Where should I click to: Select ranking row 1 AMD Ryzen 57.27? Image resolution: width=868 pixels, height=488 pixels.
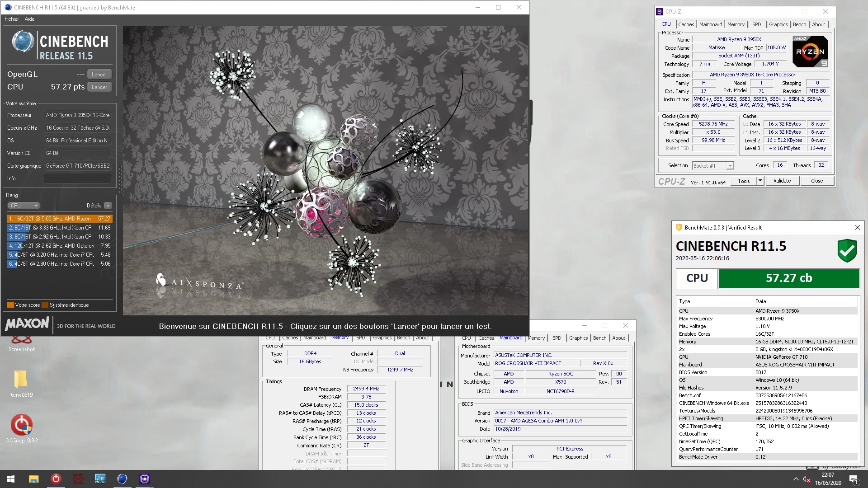[59, 219]
